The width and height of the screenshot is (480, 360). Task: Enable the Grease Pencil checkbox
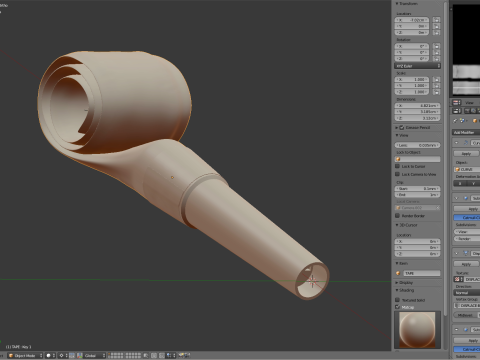coord(402,128)
